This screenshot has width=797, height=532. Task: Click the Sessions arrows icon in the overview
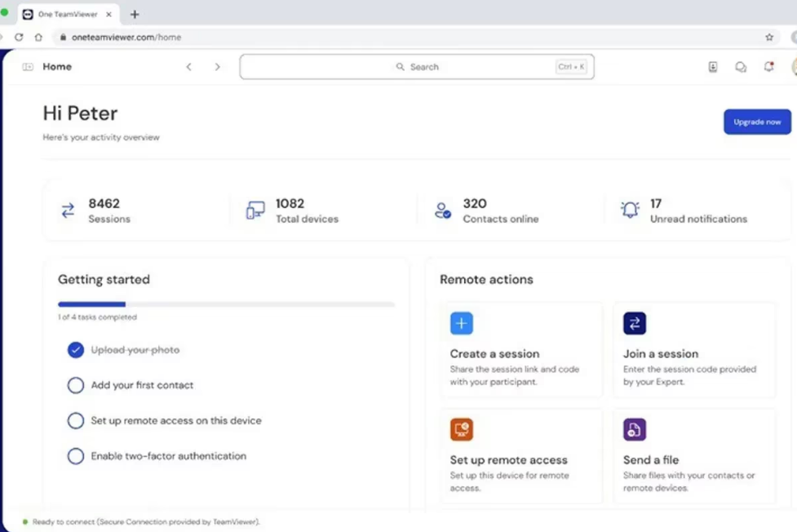coord(68,211)
